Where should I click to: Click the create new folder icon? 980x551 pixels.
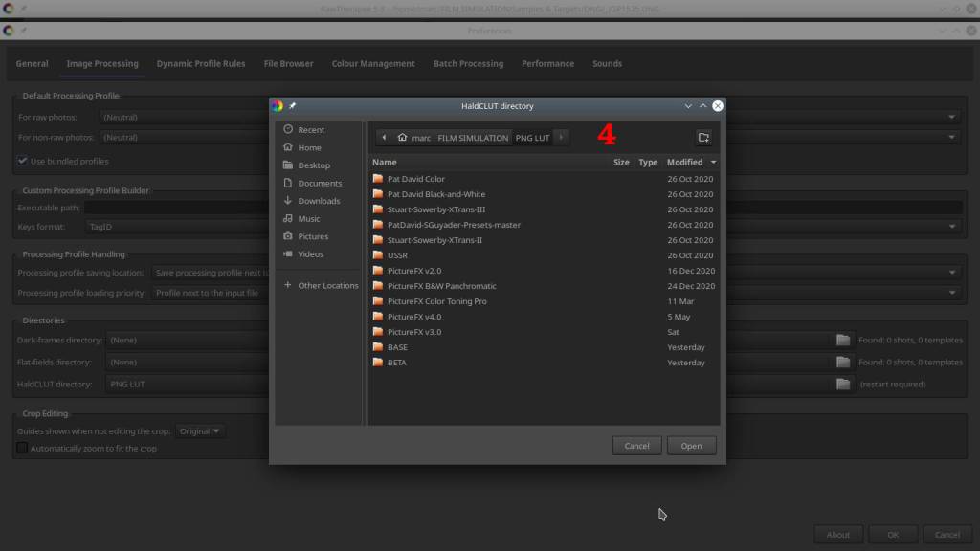coord(703,138)
